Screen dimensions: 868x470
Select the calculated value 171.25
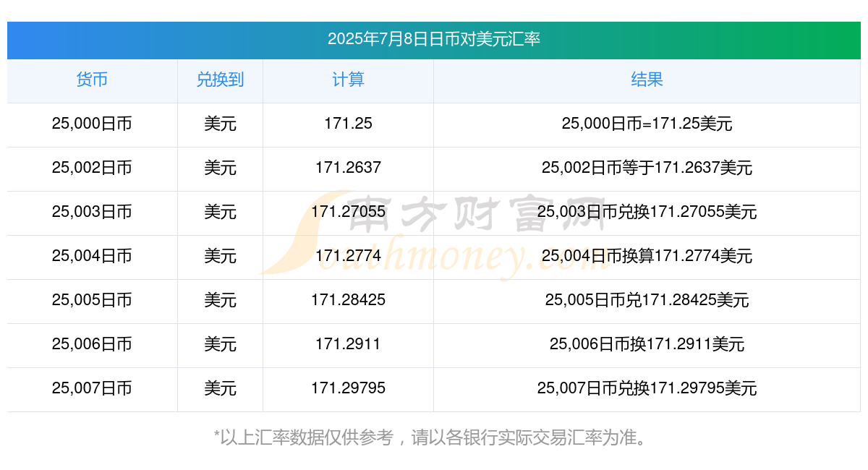click(348, 124)
